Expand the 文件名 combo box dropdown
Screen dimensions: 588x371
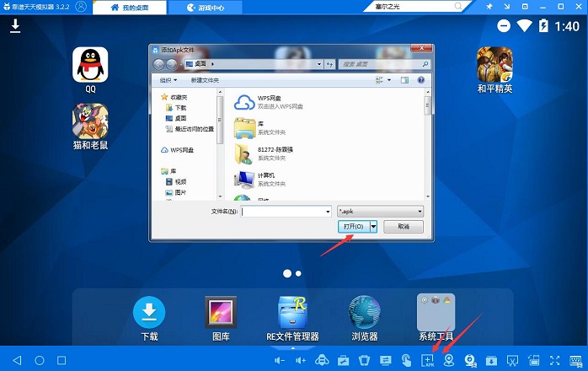(328, 212)
